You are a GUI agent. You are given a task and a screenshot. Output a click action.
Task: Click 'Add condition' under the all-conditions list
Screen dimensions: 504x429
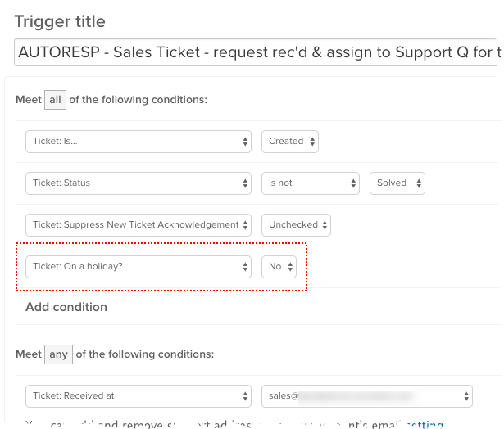pos(66,307)
